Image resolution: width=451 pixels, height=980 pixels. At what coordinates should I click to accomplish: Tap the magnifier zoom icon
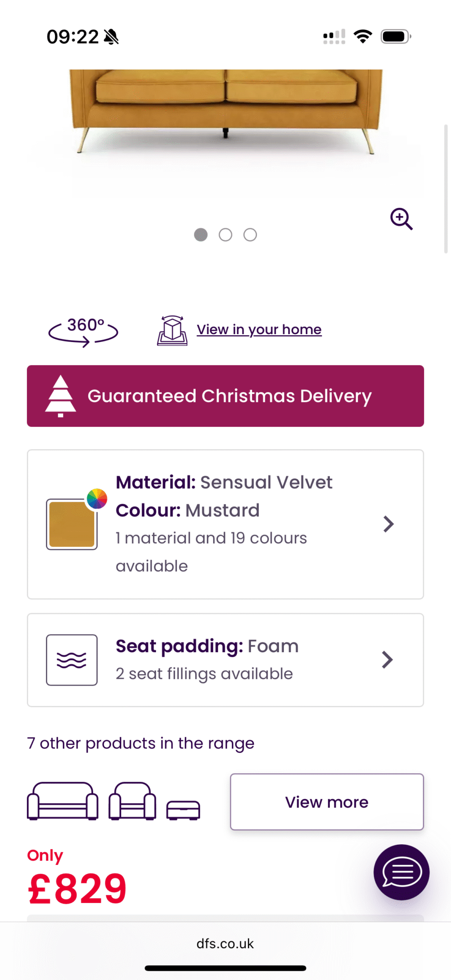pos(401,219)
